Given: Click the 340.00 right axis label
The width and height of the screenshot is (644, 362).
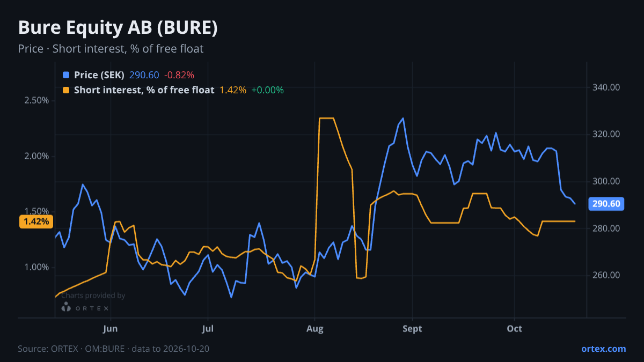Looking at the screenshot, I should point(606,87).
